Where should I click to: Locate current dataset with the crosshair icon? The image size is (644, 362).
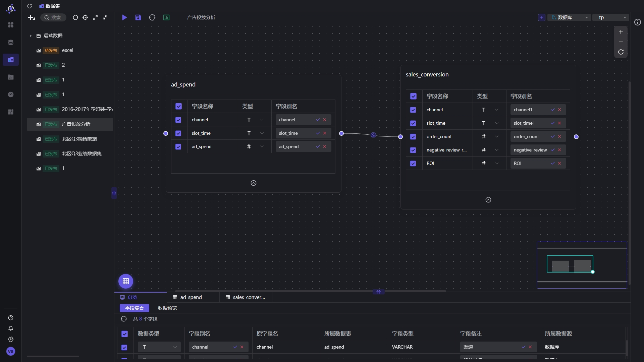(85, 17)
